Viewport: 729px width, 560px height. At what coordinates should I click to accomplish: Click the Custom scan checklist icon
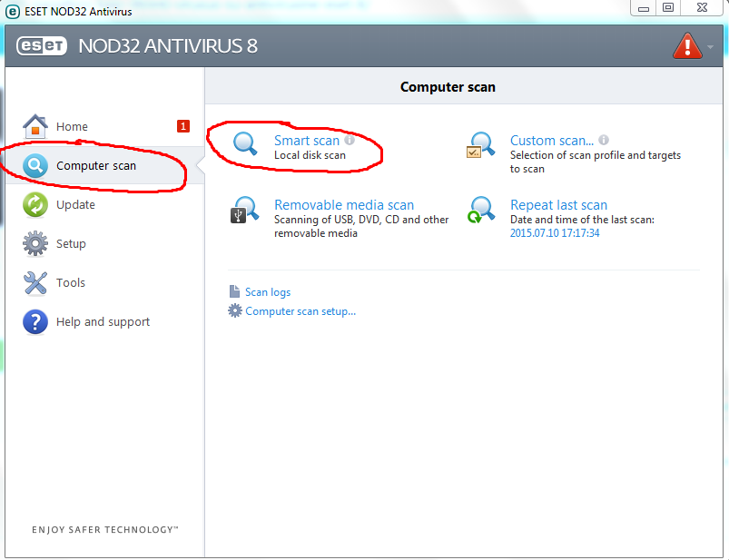coord(480,145)
